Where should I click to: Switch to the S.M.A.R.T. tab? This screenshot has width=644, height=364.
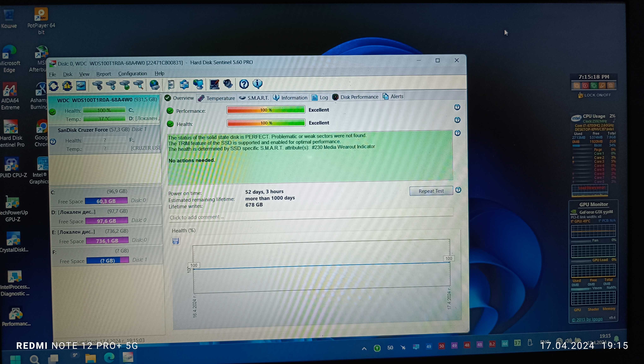254,98
